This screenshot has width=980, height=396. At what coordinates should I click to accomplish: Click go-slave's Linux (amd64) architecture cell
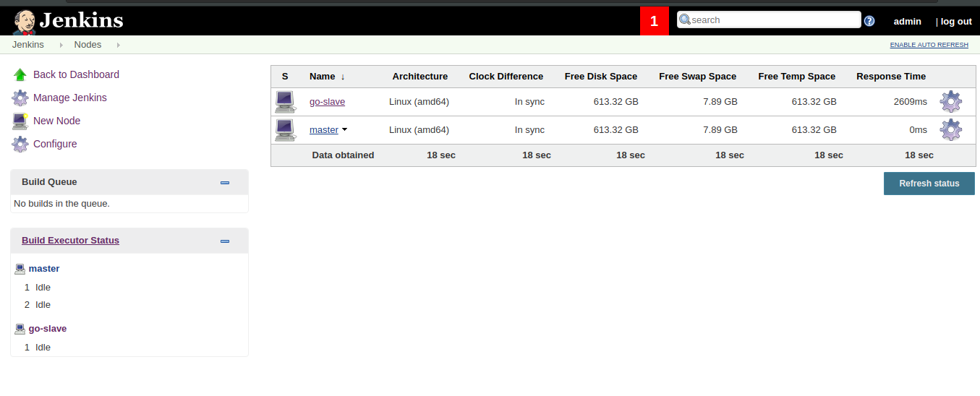[419, 102]
